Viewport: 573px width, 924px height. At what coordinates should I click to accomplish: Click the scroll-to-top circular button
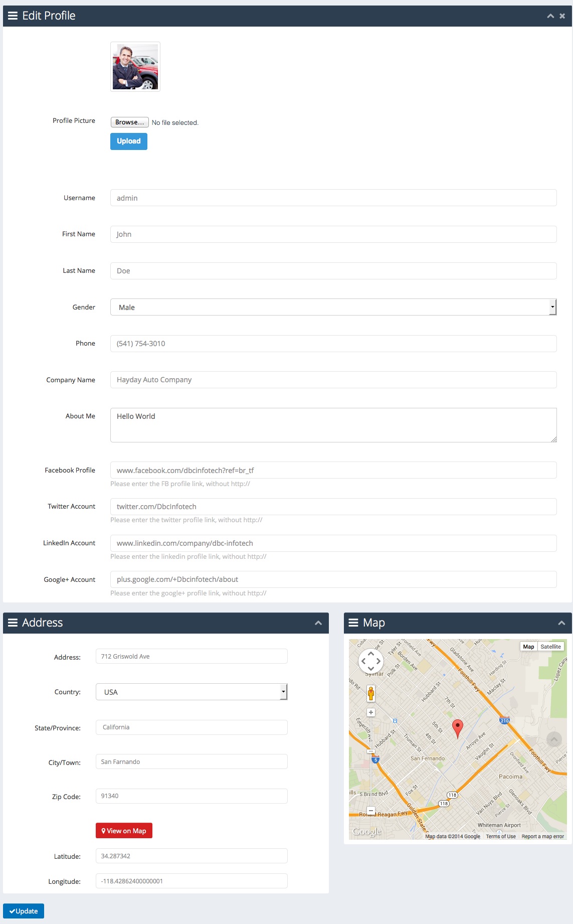coord(554,739)
